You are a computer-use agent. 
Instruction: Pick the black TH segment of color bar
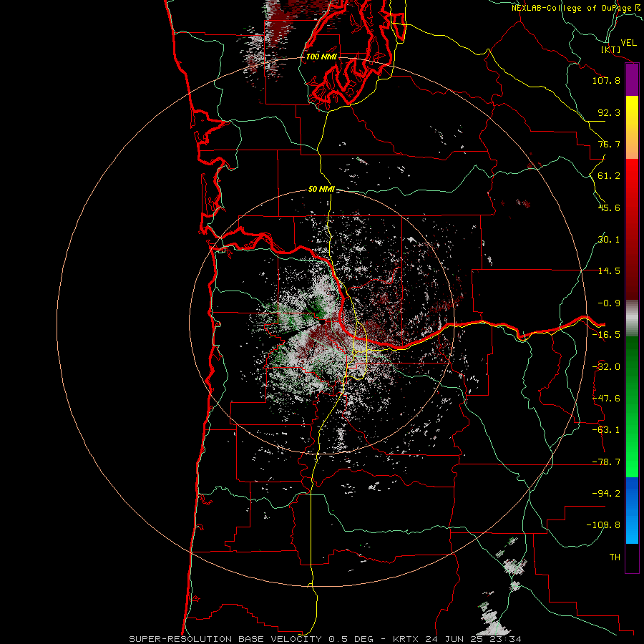point(632,557)
